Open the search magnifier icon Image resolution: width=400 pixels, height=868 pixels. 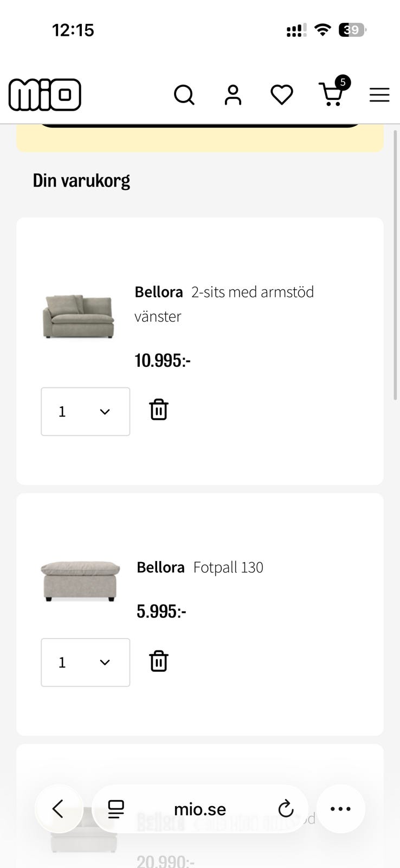pyautogui.click(x=184, y=95)
